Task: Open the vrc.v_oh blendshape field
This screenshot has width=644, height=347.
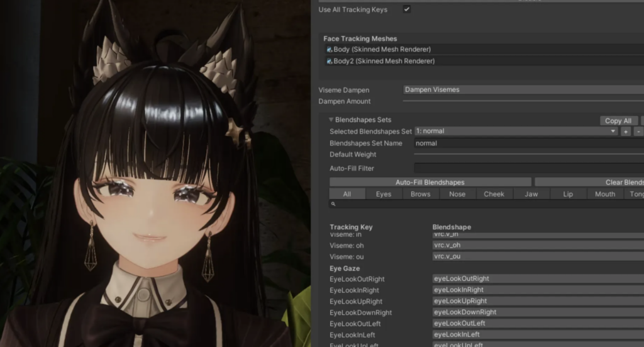Action: pos(538,245)
